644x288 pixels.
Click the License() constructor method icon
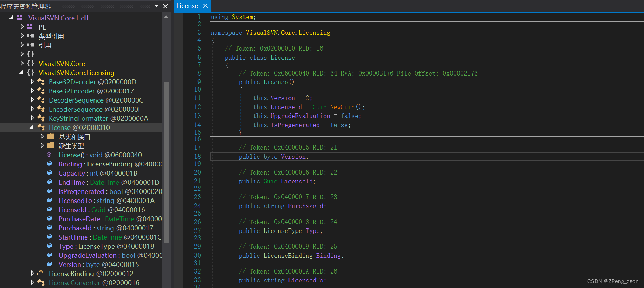(x=49, y=155)
